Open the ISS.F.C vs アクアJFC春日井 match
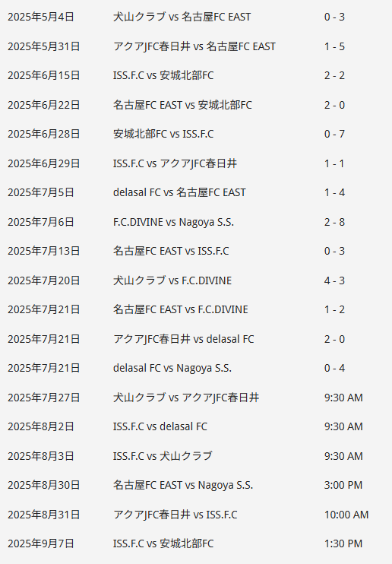Screen dimensions: 392x564 click(175, 163)
